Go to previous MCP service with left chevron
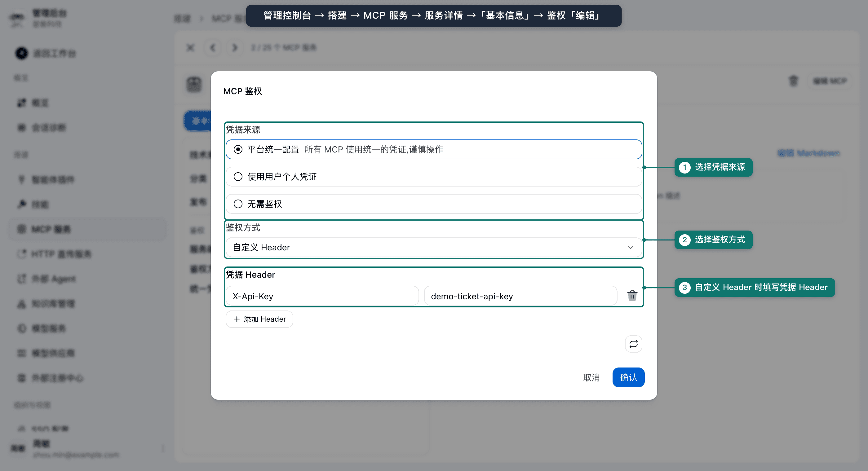 point(213,47)
